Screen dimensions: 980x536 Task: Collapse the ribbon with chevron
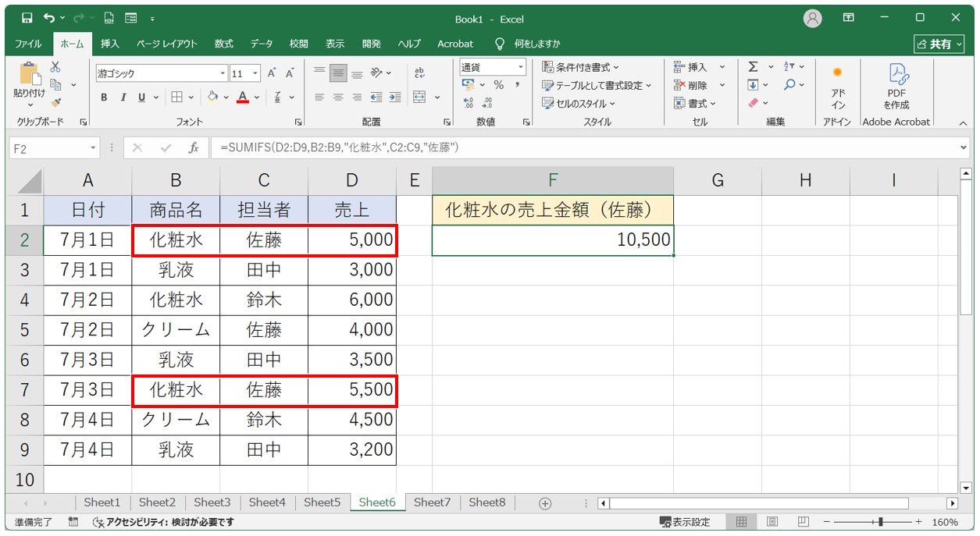pyautogui.click(x=963, y=122)
